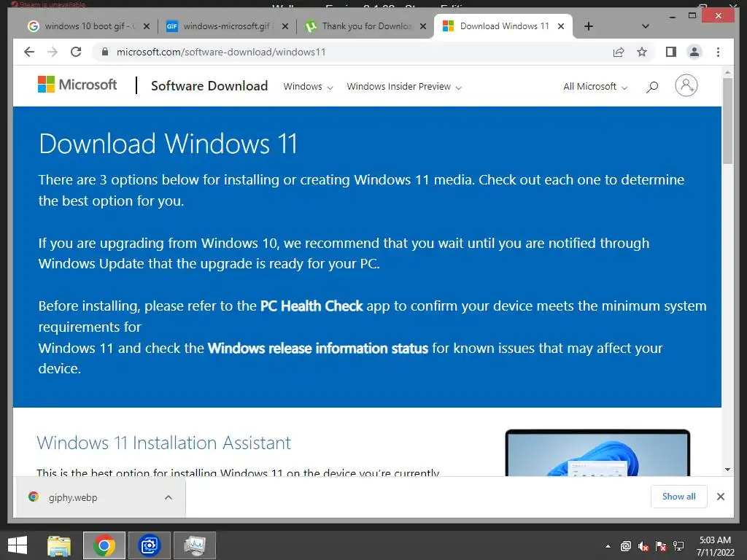Click the scrollbar up arrow
The image size is (747, 560).
(727, 73)
